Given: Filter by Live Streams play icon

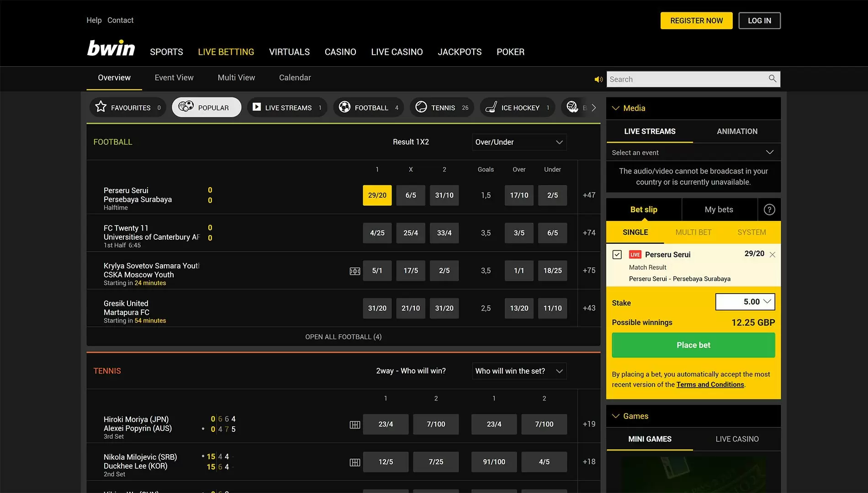Looking at the screenshot, I should 287,108.
